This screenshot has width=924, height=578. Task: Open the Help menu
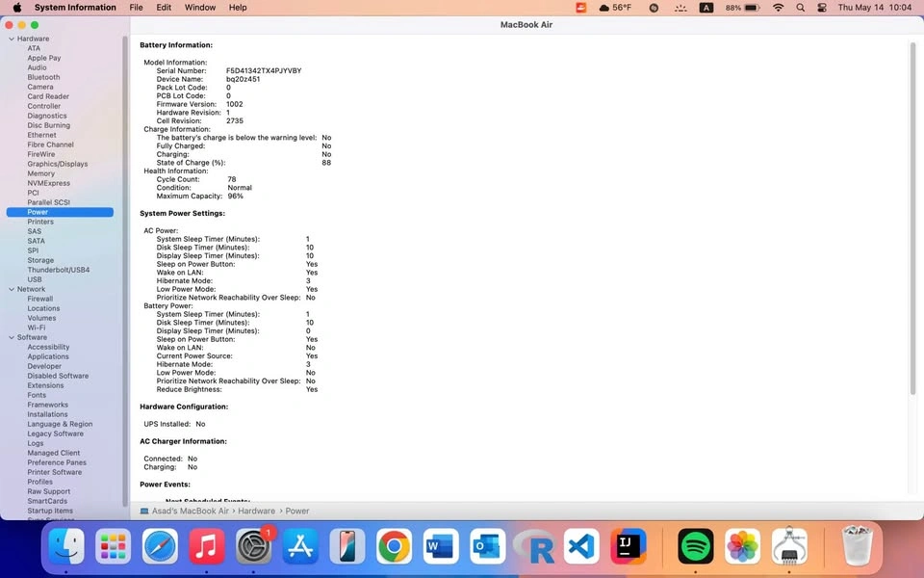tap(238, 8)
